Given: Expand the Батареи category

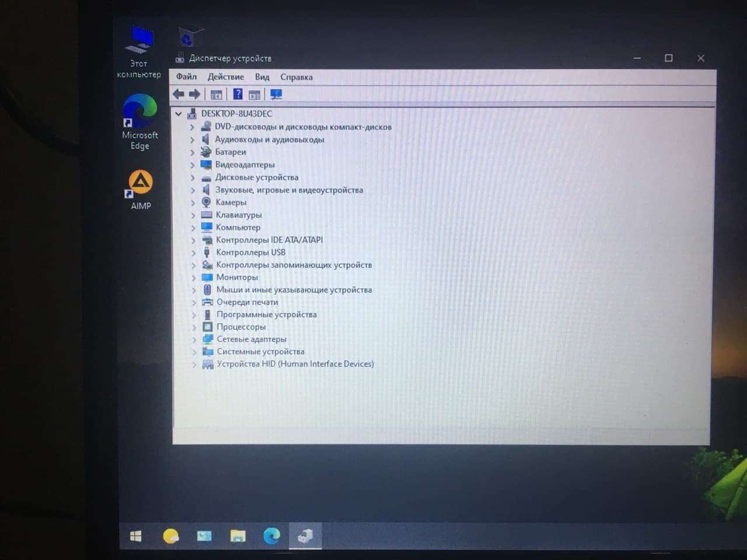Looking at the screenshot, I should (x=192, y=152).
